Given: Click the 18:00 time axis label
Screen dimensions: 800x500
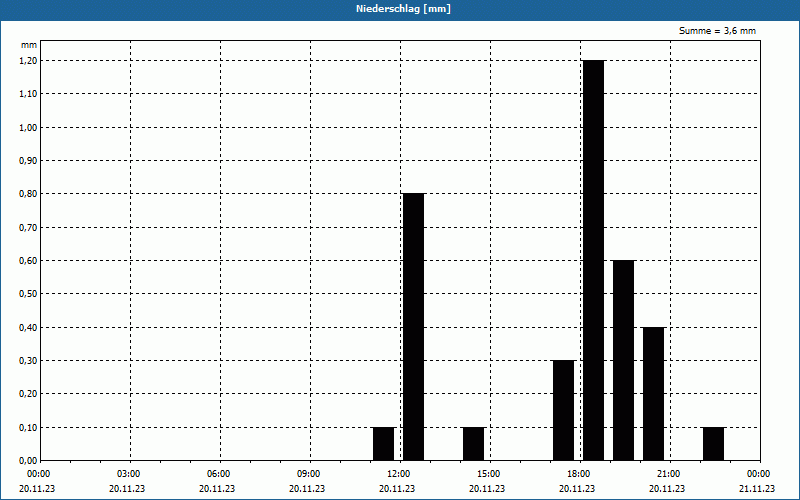Looking at the screenshot, I should [x=578, y=474].
